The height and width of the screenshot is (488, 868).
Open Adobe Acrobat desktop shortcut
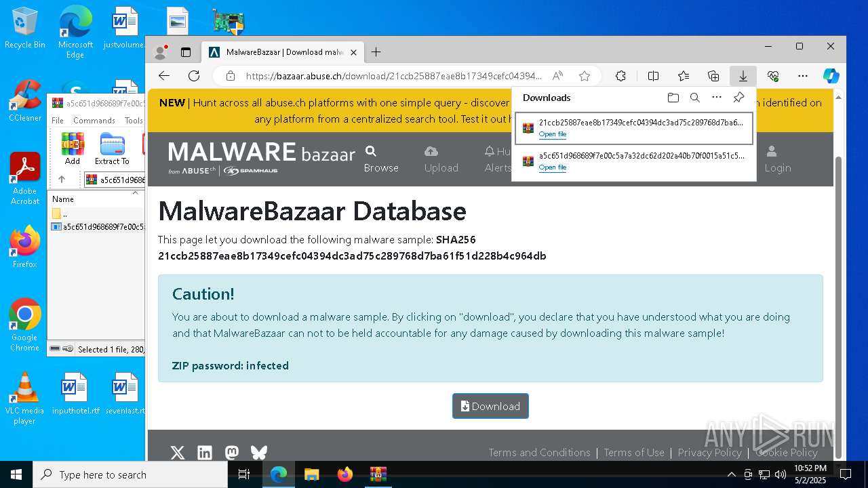[25, 179]
